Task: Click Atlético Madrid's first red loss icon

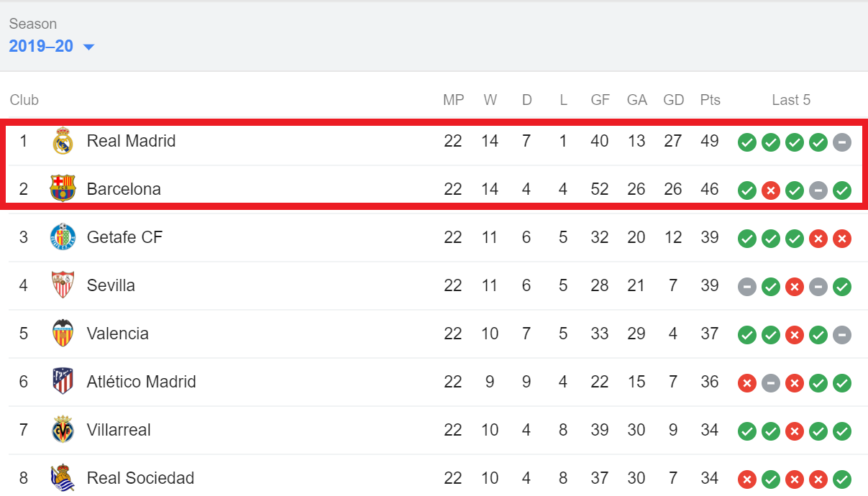Action: [747, 383]
